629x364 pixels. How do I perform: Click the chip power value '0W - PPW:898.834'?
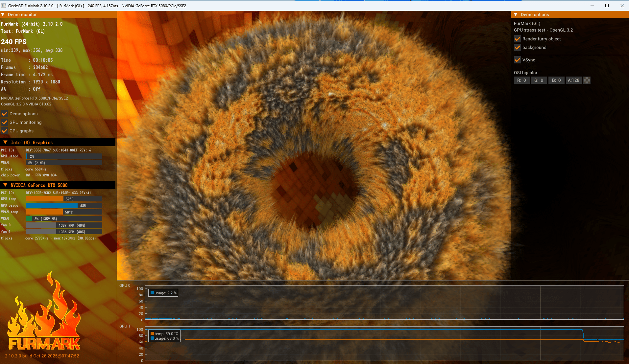point(41,175)
